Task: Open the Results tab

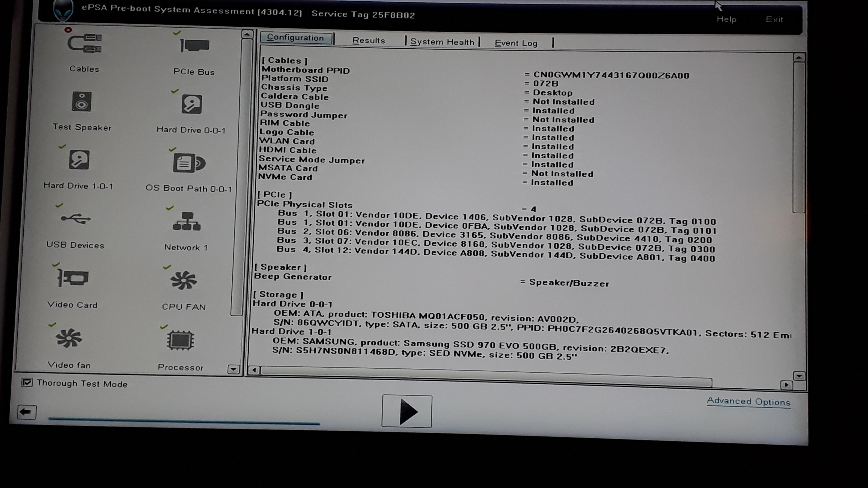Action: point(369,41)
